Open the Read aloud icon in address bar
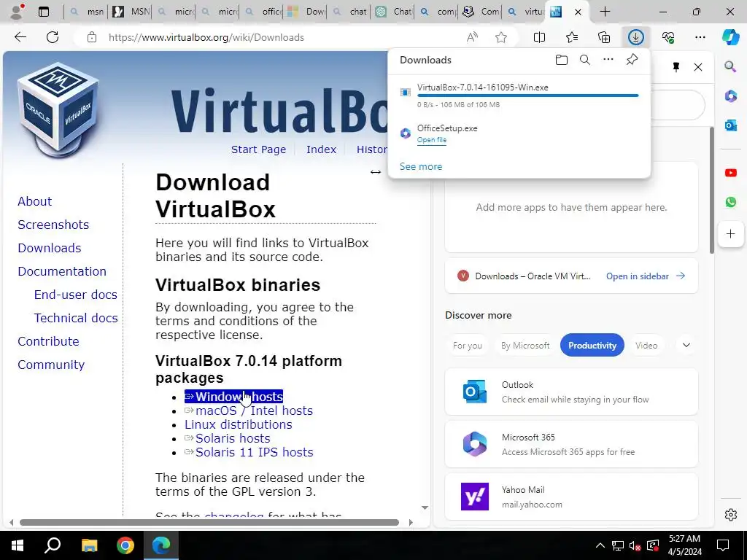This screenshot has width=747, height=560. [x=472, y=37]
